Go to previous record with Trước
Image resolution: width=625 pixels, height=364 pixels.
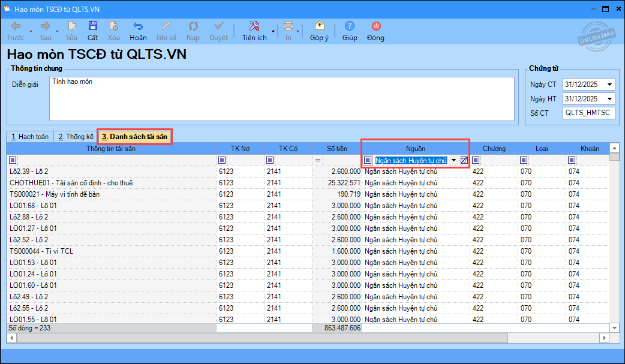tap(16, 26)
